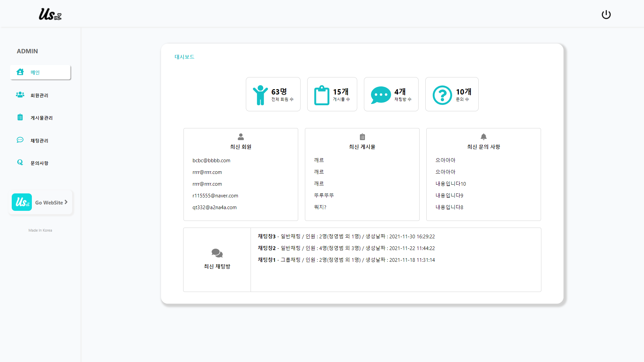Select the 채팅창3 chat room entry
644x362 pixels.
[x=346, y=236]
